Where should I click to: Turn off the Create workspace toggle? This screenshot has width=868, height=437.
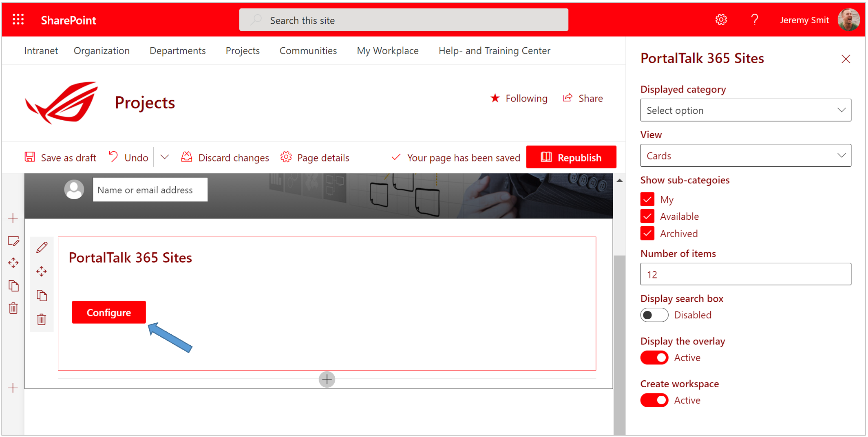coord(654,400)
